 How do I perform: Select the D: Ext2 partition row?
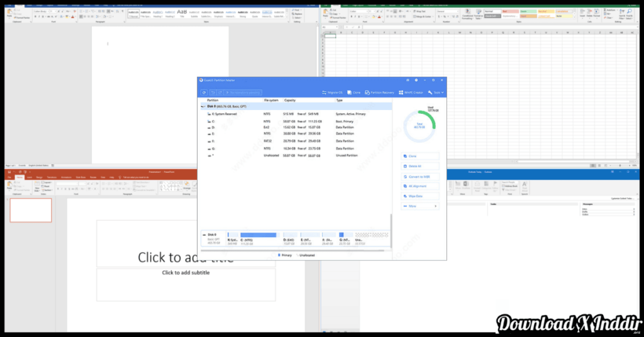[296, 127]
